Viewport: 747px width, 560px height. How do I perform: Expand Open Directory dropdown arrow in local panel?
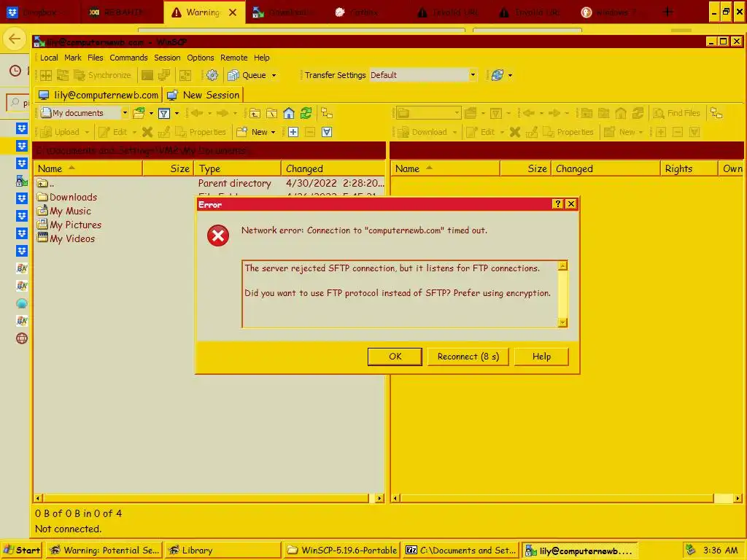[x=151, y=113]
